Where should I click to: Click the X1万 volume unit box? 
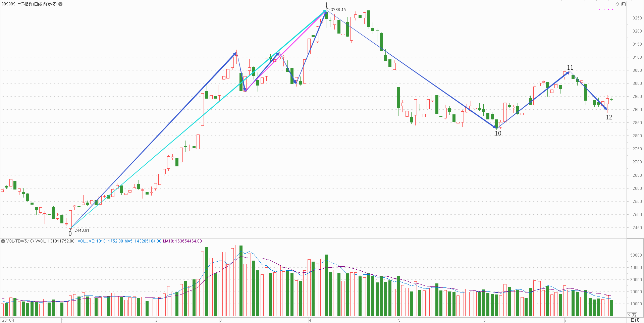pos(632,315)
